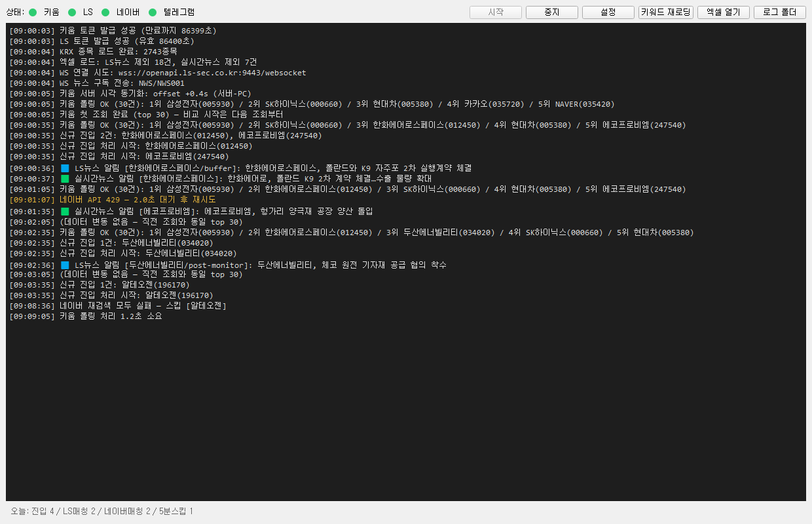Screen dimensions: 812x524
Task: Open the Excel file with 엑셀 열기
Action: [724, 12]
